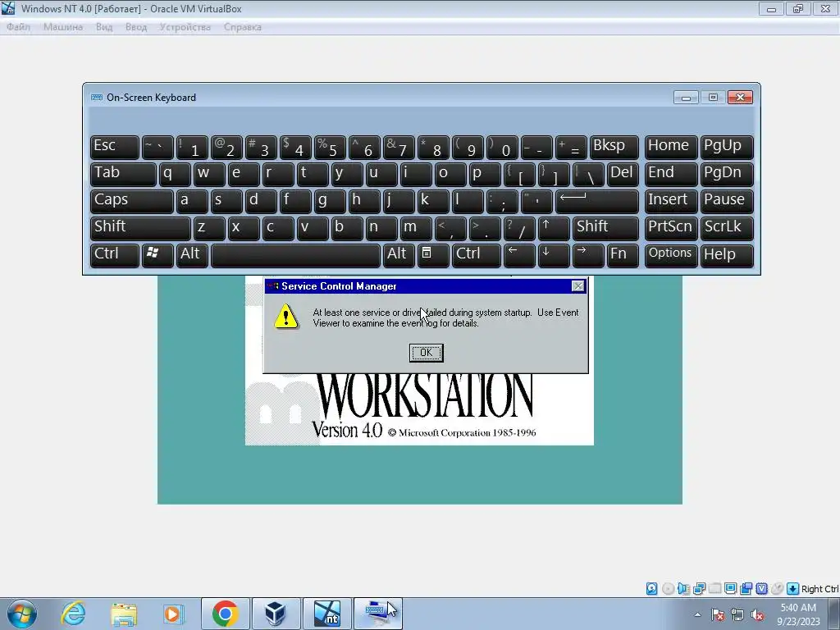Screen dimensions: 840x630
Task: Click the Bksp key on On-Screen Keyboard
Action: click(x=614, y=147)
